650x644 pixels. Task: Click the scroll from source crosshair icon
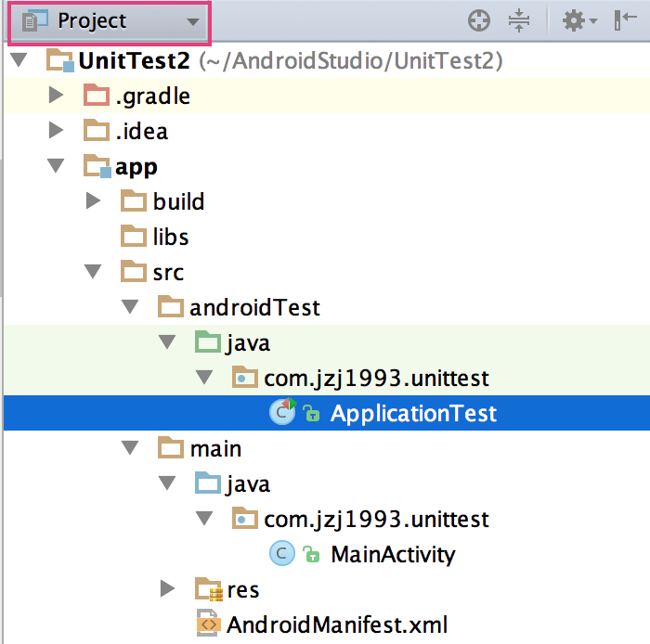[x=479, y=20]
